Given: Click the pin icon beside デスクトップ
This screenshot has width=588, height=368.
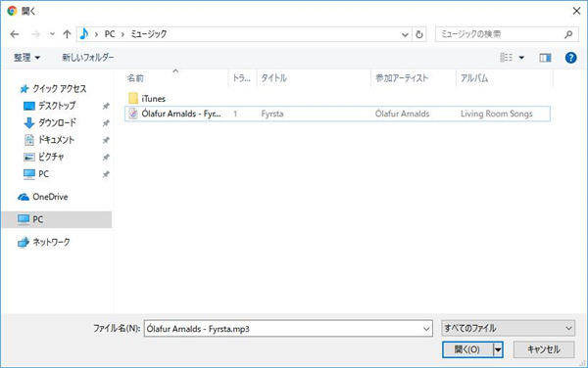Looking at the screenshot, I should [x=106, y=106].
